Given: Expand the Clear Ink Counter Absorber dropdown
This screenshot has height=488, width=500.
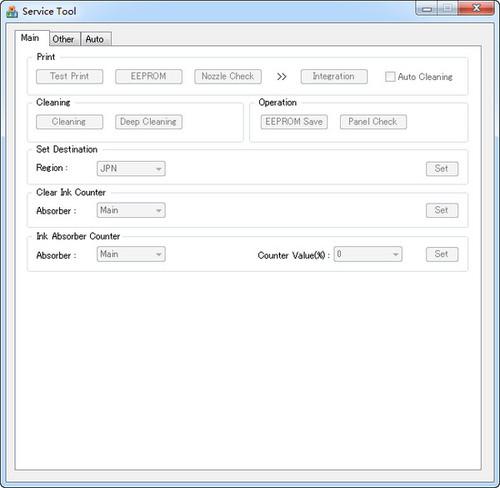Looking at the screenshot, I should (x=131, y=210).
